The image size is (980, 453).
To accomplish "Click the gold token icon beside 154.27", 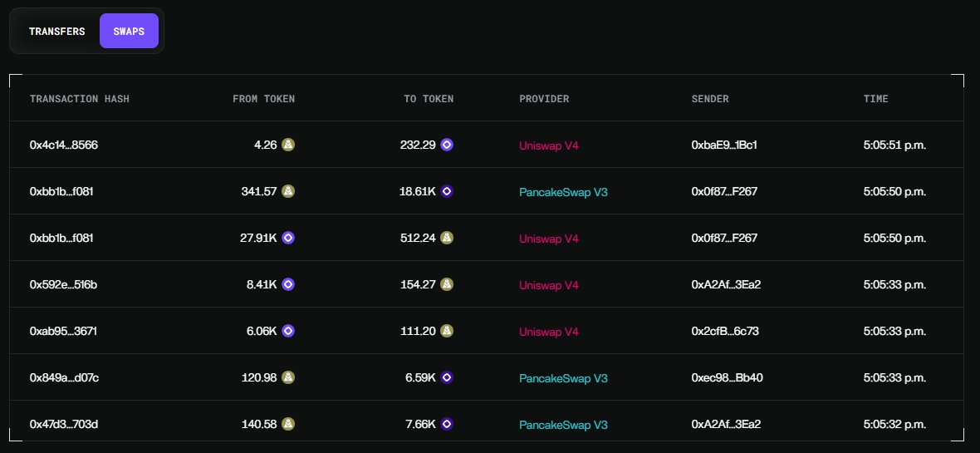I will (x=447, y=284).
